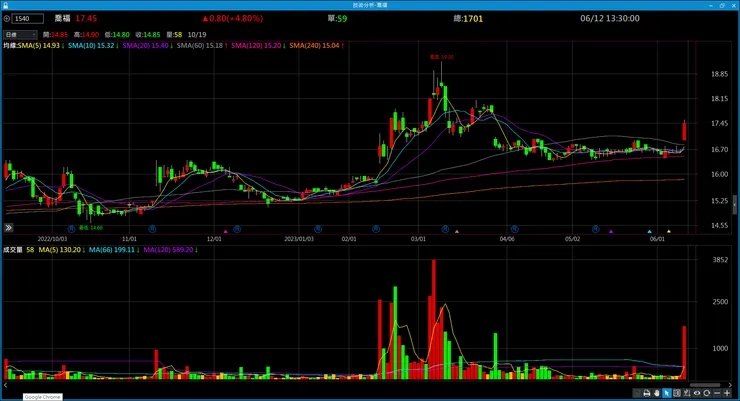The height and width of the screenshot is (401, 740).
Task: Click the single volume 單:59
Action: click(x=337, y=18)
